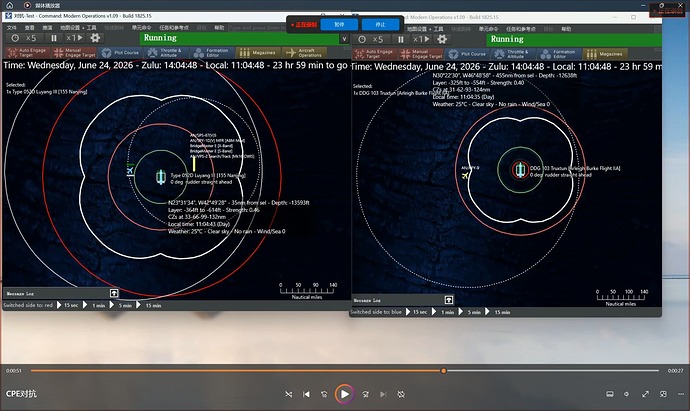Image resolution: width=690 pixels, height=411 pixels.
Task: Click the x1 play speed in right window
Action: tap(421, 40)
